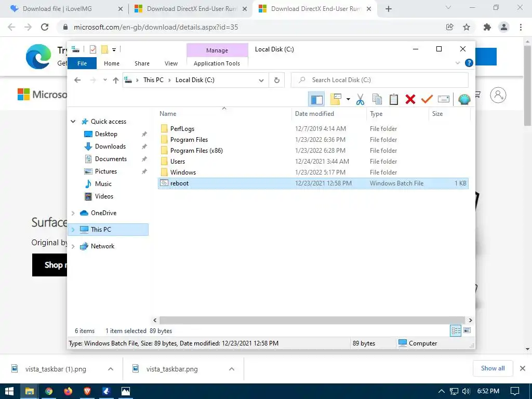Click the Classic Shell settings shell icon
Screen dimensions: 532x399
pos(464,99)
